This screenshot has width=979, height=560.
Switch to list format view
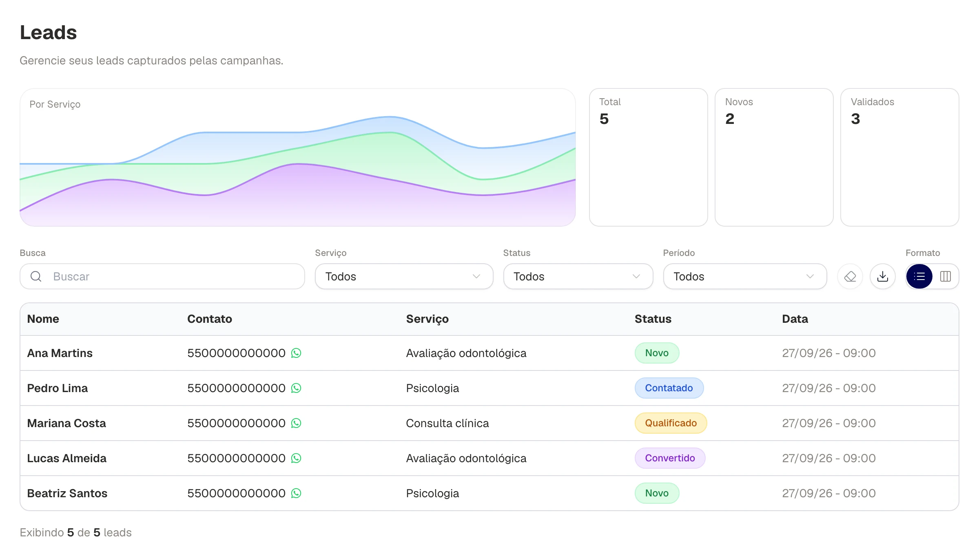(x=919, y=276)
